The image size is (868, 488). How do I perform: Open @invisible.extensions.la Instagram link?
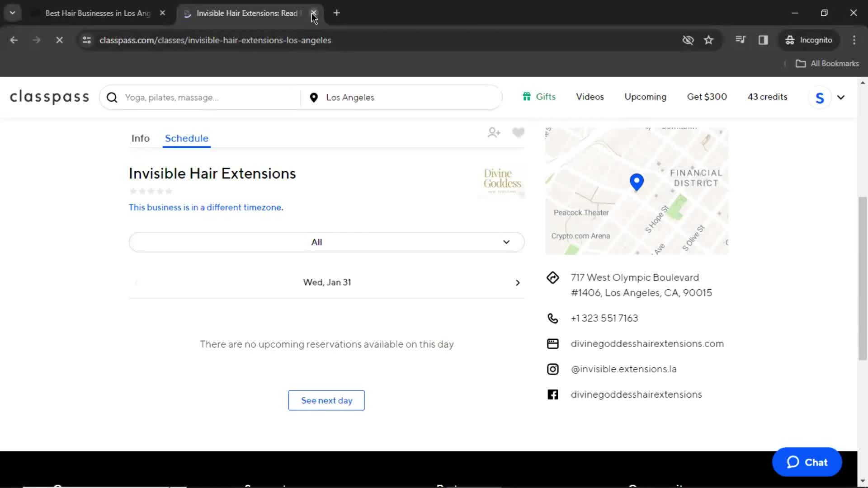(x=624, y=369)
